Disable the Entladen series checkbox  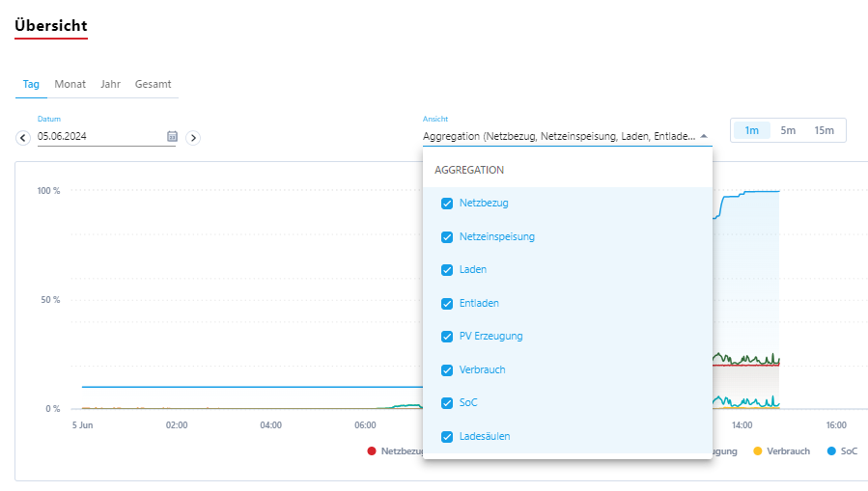[447, 304]
